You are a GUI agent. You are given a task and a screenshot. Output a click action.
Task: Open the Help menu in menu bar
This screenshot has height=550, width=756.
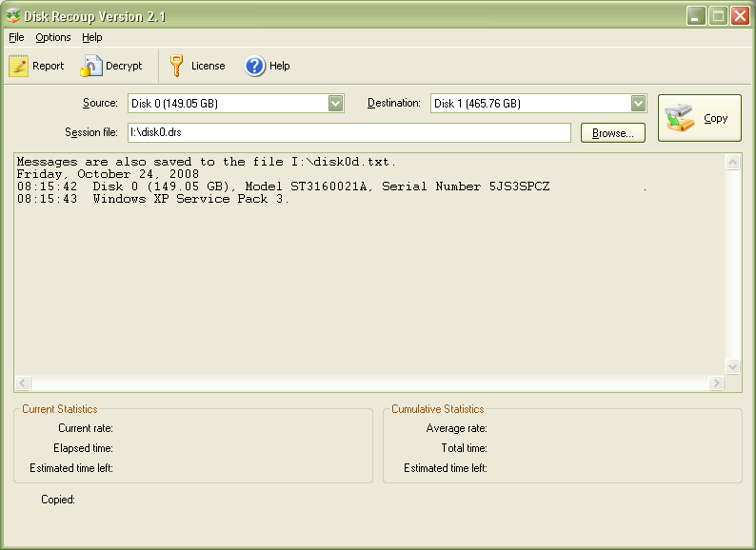click(x=92, y=37)
